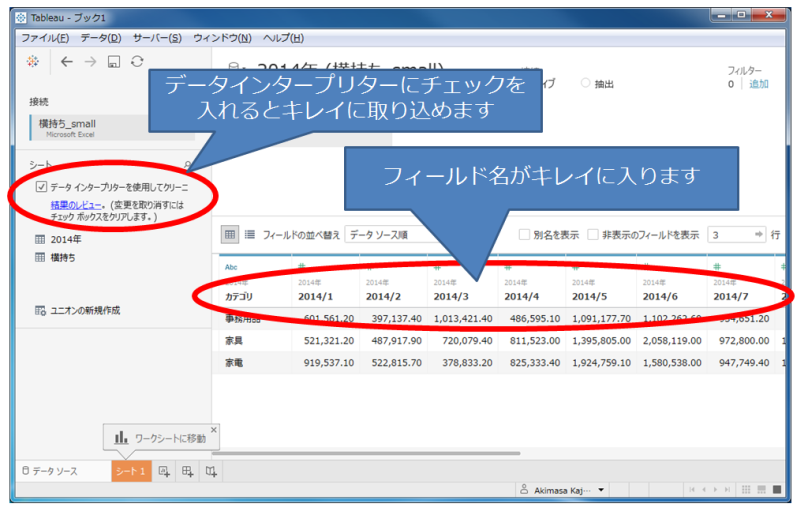
Task: Open the ウィンドウ menu
Action: click(222, 38)
